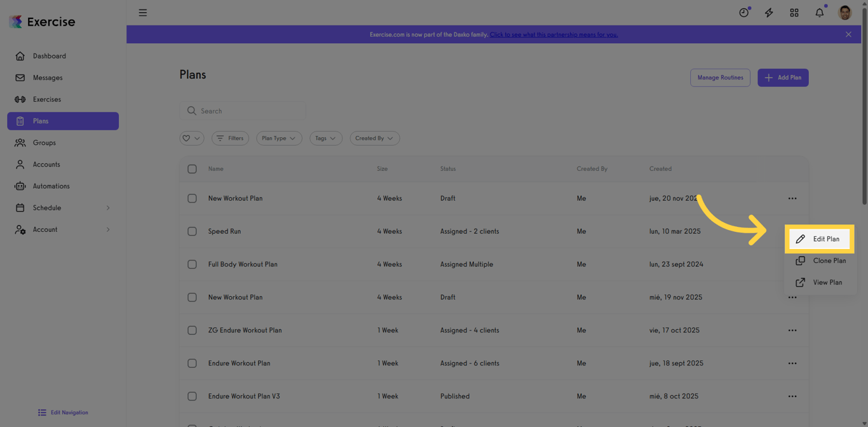Click Edit Navigation at sidebar bottom

63,412
